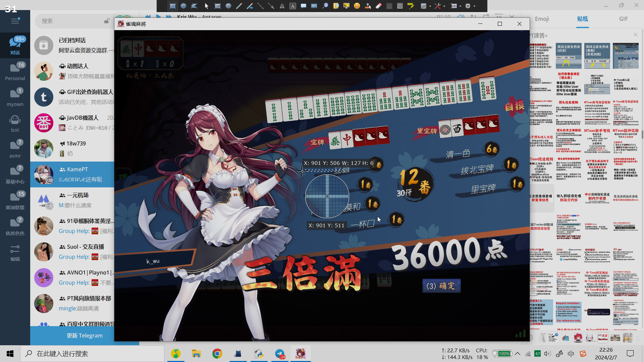Select the pencil drawing tool
This screenshot has width=644, height=362.
click(239, 6)
